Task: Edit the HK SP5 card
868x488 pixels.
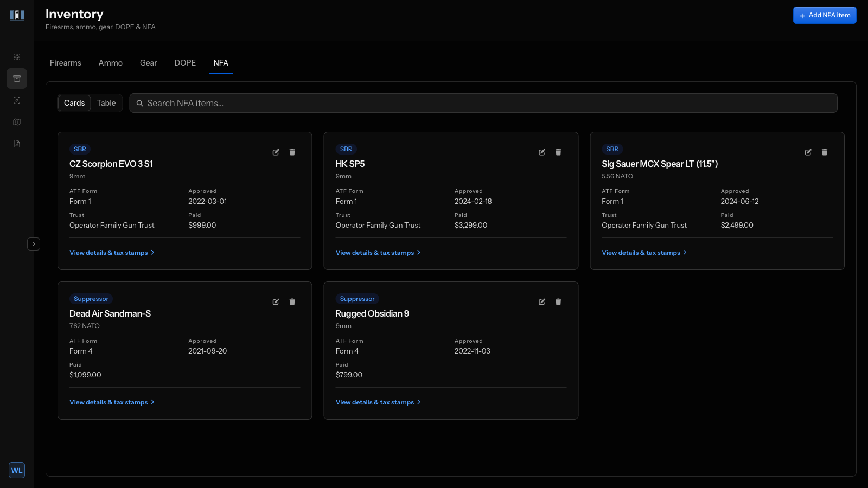Action: [542, 152]
